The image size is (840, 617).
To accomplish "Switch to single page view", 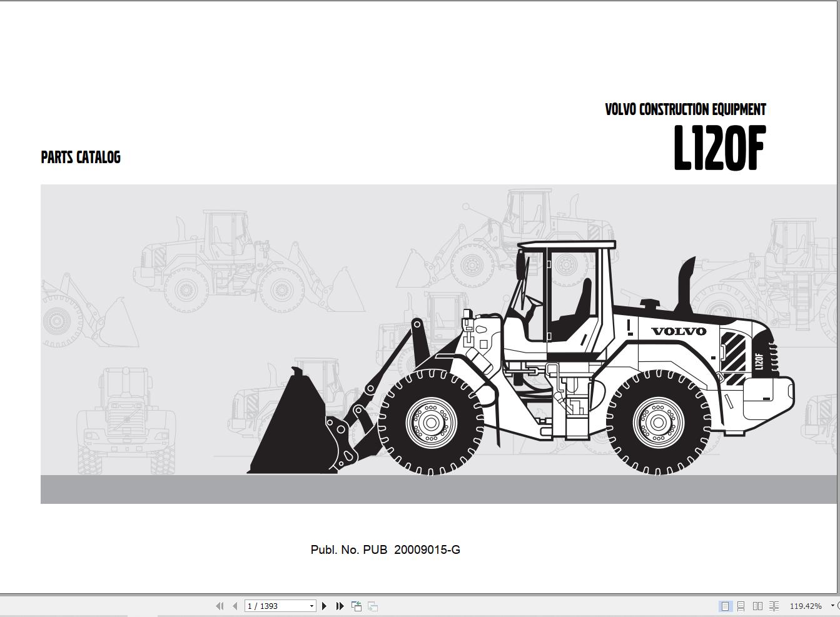I will [725, 606].
